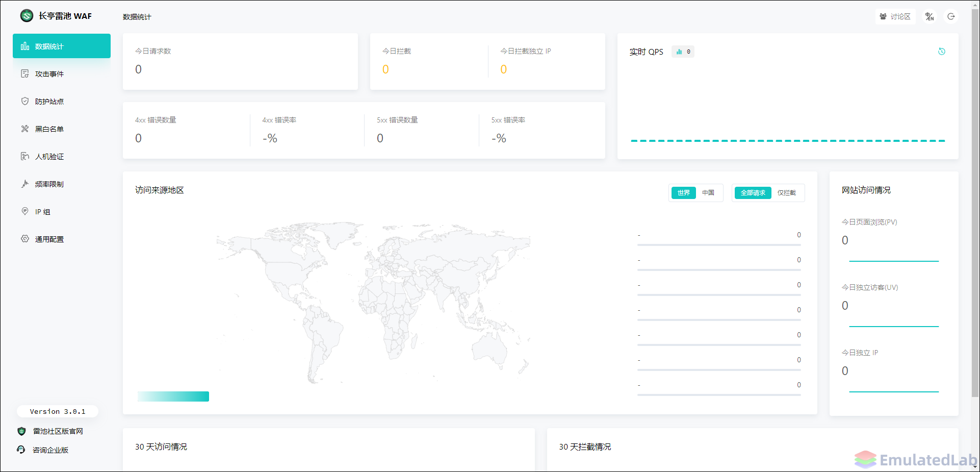
Task: Open 频率限制 settings page
Action: tap(62, 184)
